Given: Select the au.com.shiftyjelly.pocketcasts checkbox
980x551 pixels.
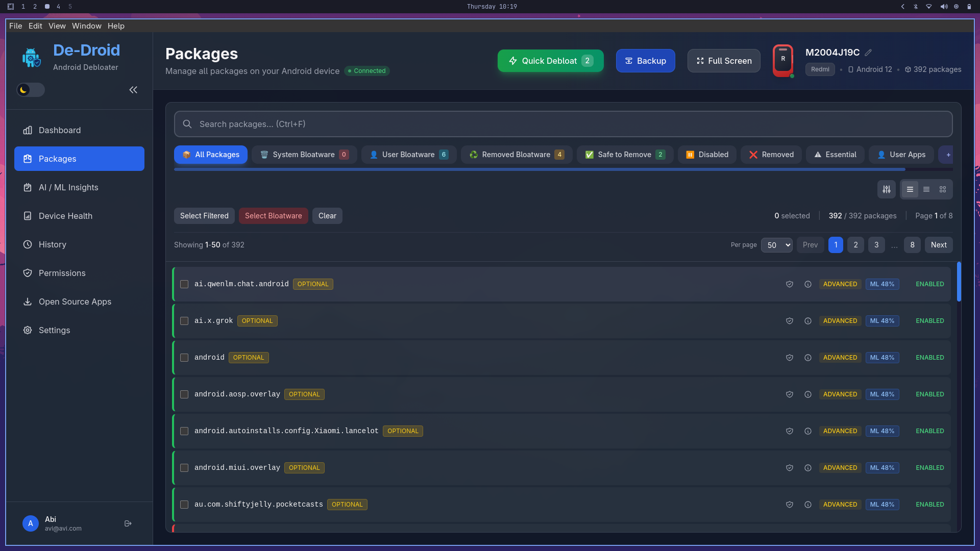Looking at the screenshot, I should [x=184, y=505].
